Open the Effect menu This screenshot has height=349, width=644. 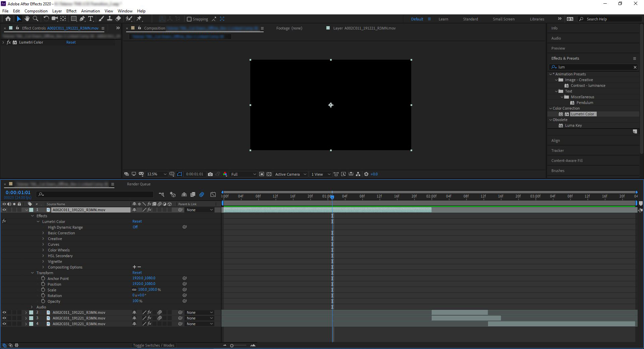tap(71, 11)
